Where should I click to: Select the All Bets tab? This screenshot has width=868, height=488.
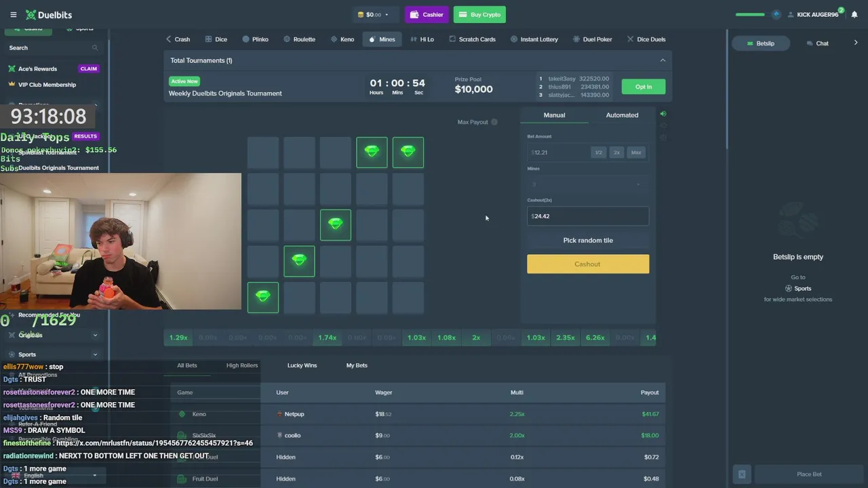[x=187, y=365]
